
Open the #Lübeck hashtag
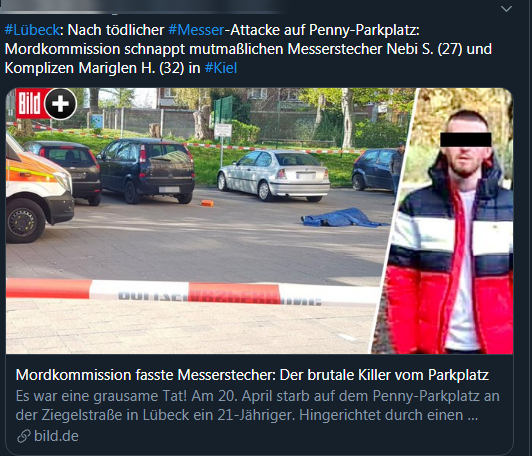point(32,30)
